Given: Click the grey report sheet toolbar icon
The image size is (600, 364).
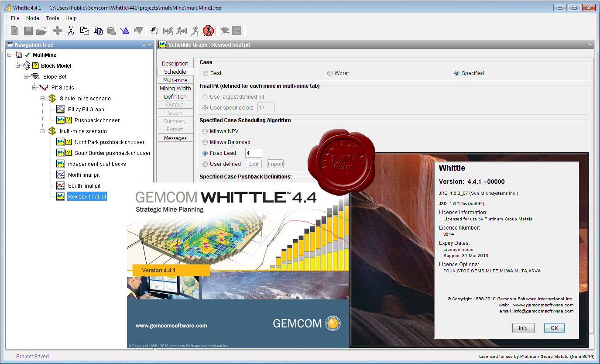Looking at the screenshot, I should pos(237,31).
